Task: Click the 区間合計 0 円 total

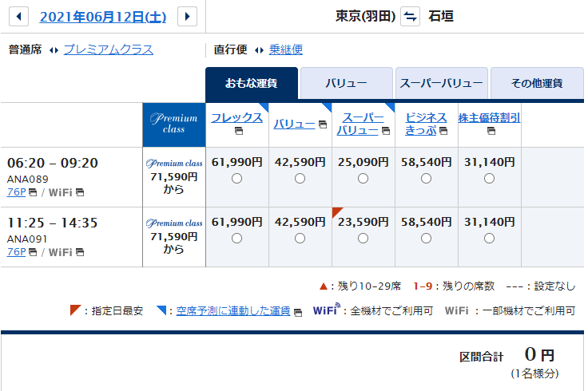Action: coord(507,355)
